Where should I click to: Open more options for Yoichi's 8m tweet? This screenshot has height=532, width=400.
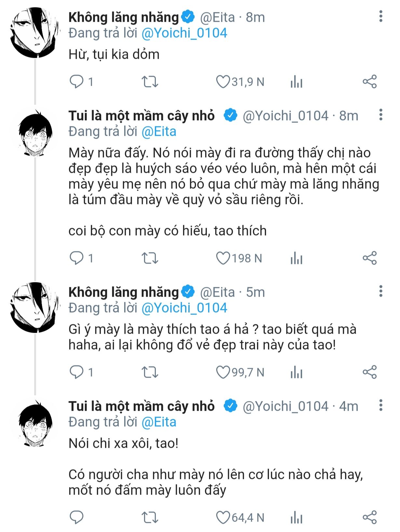point(381,115)
